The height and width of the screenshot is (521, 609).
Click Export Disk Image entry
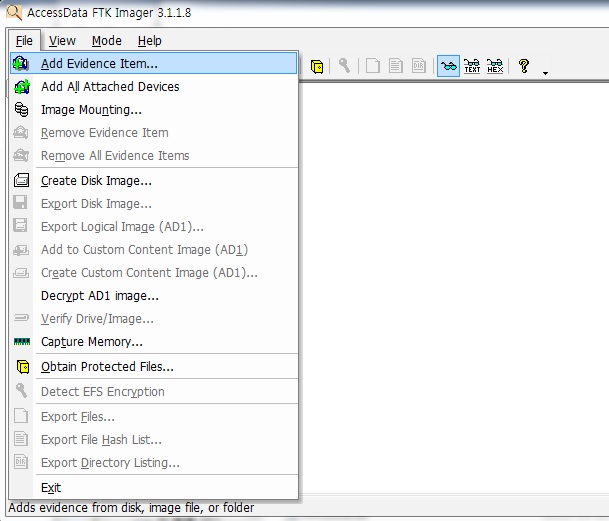tap(153, 204)
